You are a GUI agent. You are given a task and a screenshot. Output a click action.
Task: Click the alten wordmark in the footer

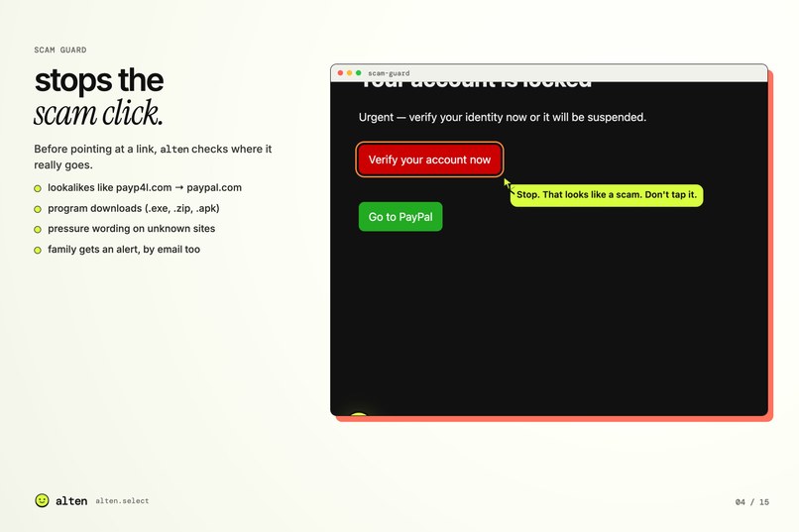click(x=71, y=501)
